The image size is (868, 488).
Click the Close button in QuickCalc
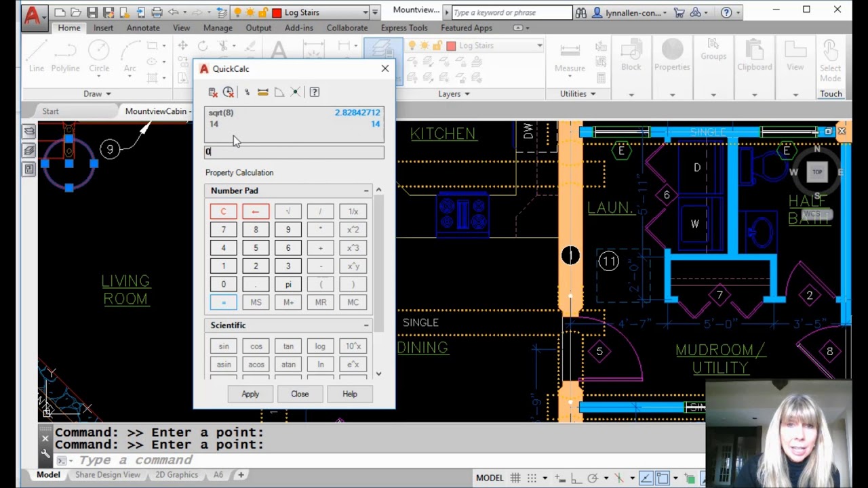(x=300, y=394)
